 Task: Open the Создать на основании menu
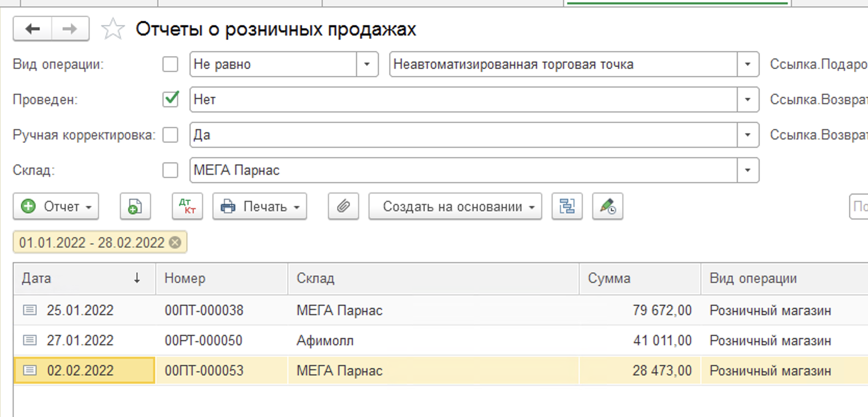455,206
